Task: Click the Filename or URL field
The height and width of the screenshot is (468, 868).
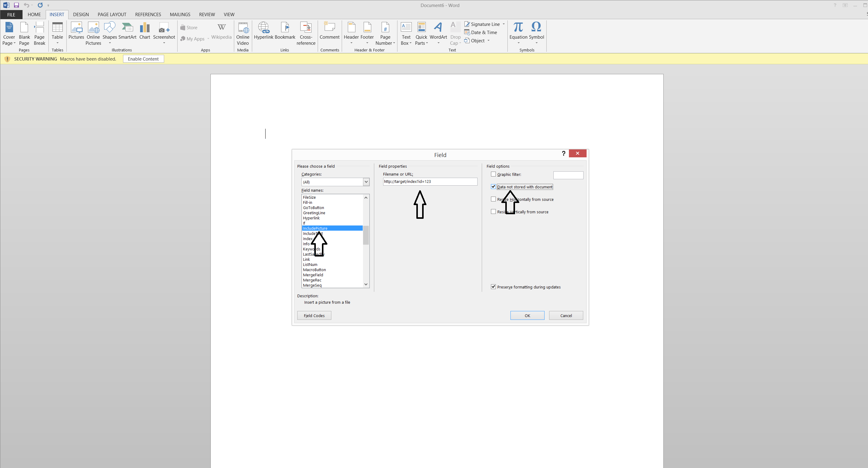Action: (x=430, y=181)
